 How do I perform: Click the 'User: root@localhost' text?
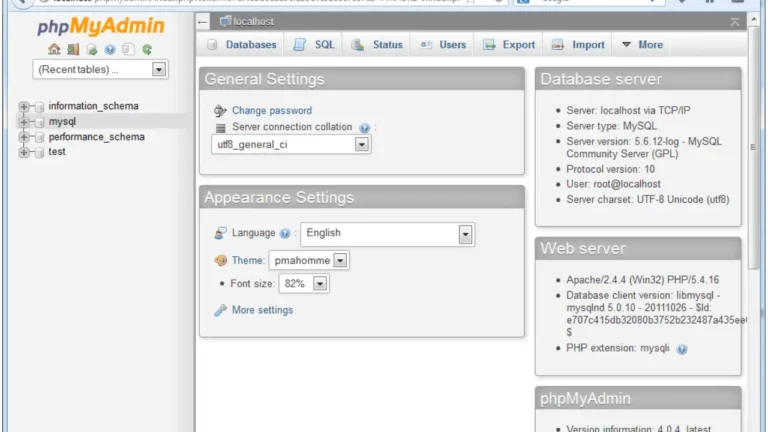(613, 184)
